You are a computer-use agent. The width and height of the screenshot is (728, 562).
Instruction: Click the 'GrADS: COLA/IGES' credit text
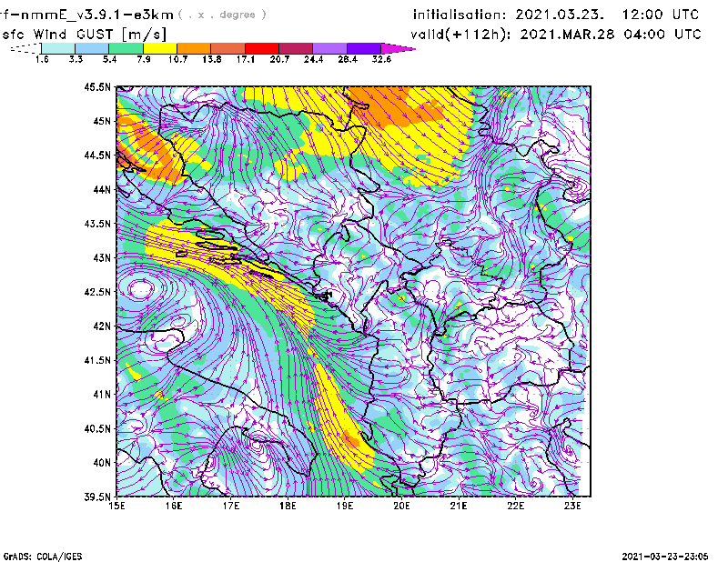click(43, 557)
